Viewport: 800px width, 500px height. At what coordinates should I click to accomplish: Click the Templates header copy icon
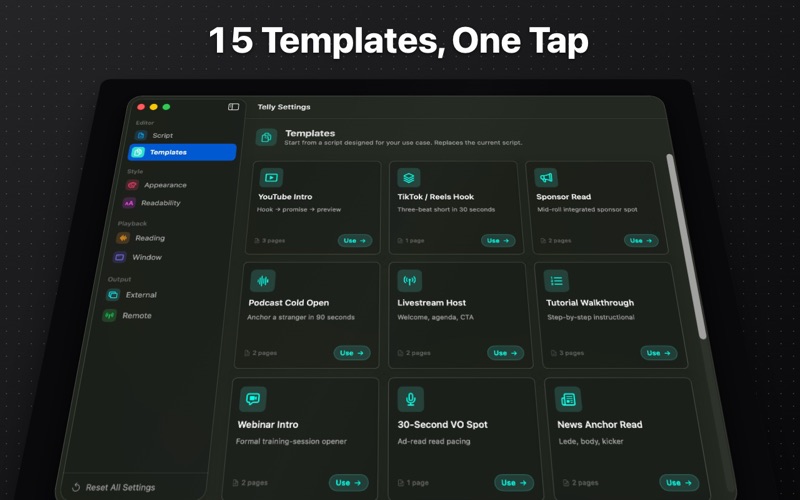coord(266,137)
